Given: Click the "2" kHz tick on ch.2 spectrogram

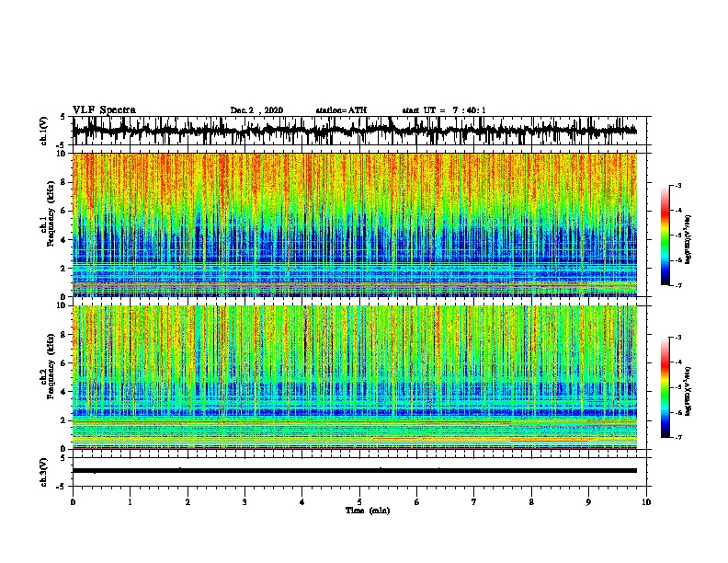Looking at the screenshot, I should (64, 420).
